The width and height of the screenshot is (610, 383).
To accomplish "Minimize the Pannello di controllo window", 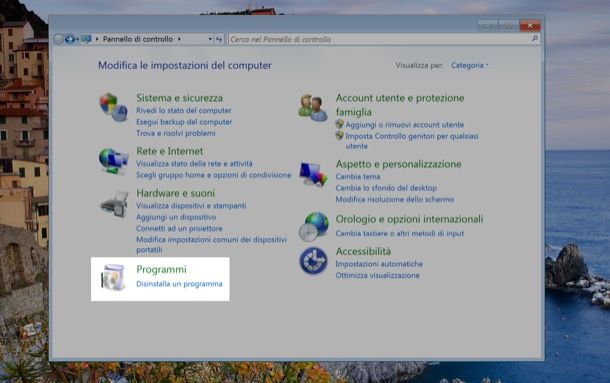I will [488, 25].
